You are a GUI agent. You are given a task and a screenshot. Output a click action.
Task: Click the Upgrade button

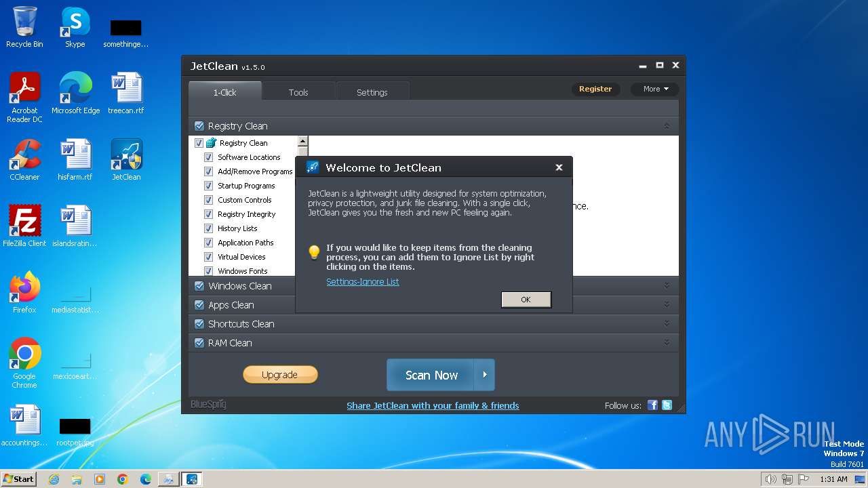(280, 375)
